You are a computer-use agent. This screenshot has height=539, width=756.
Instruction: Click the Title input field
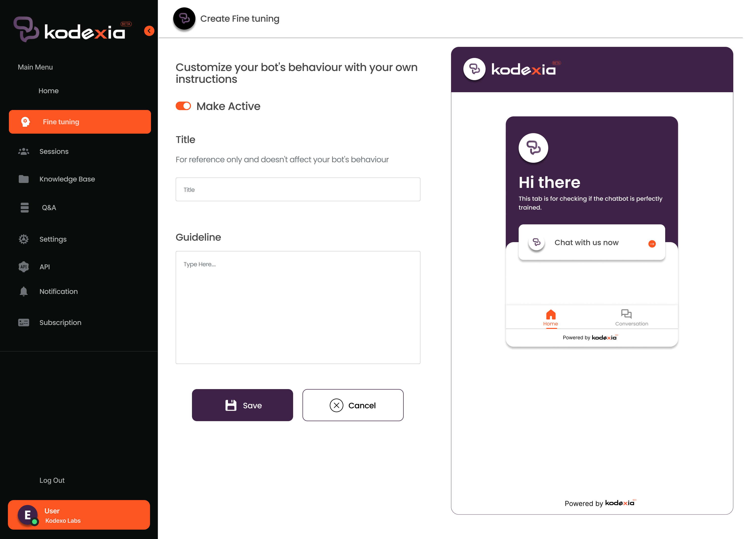tap(298, 189)
